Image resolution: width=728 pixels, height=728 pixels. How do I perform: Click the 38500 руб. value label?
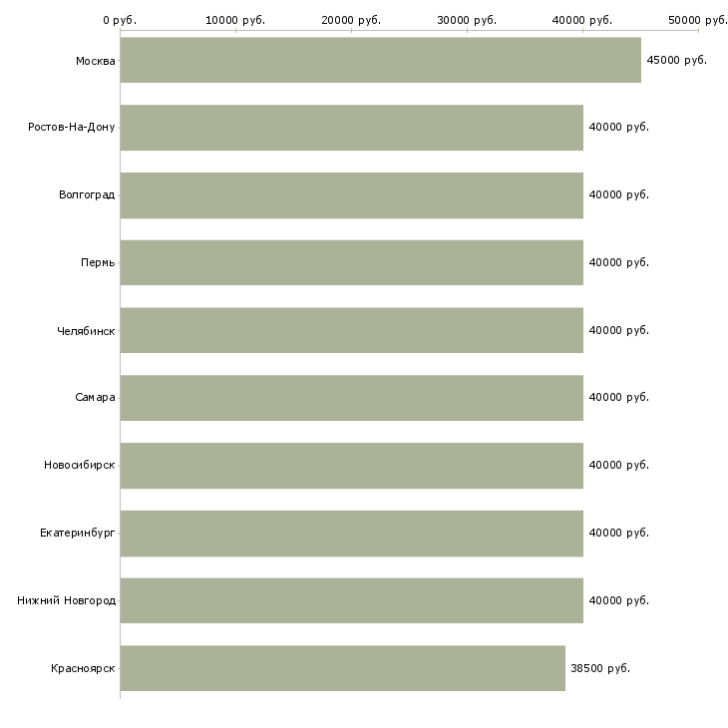[600, 668]
